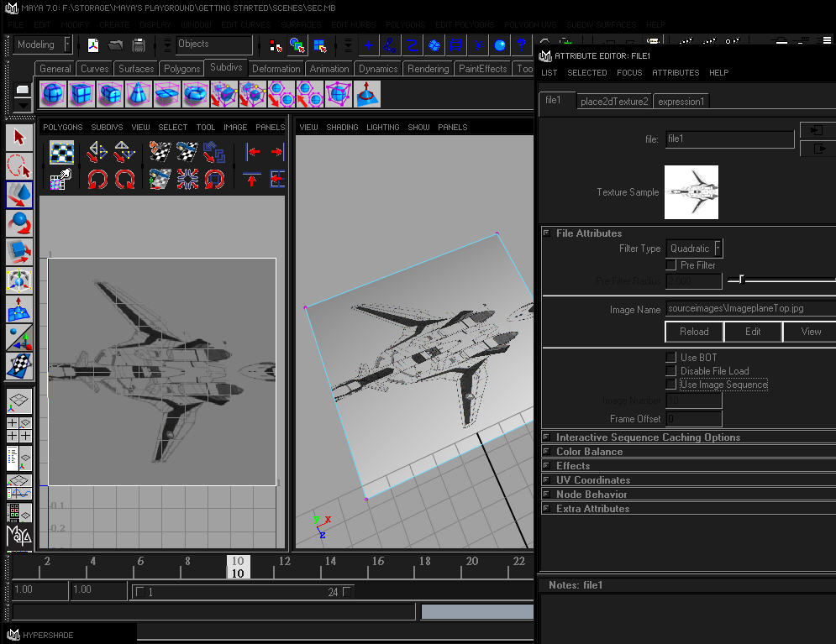Image resolution: width=836 pixels, height=644 pixels.
Task: Check the Disable File Load option
Action: pos(671,370)
